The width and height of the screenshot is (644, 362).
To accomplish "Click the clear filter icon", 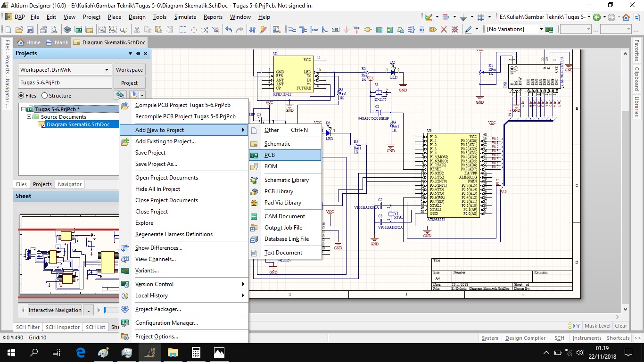I will [x=215, y=29].
